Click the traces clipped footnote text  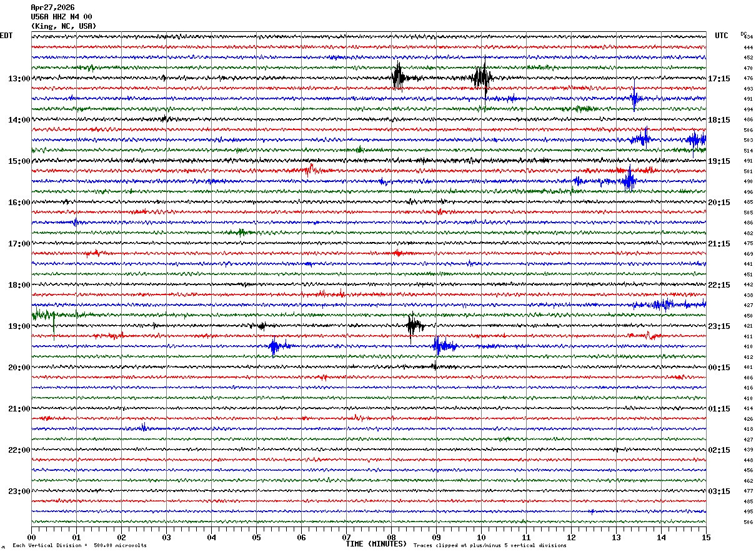pyautogui.click(x=490, y=546)
